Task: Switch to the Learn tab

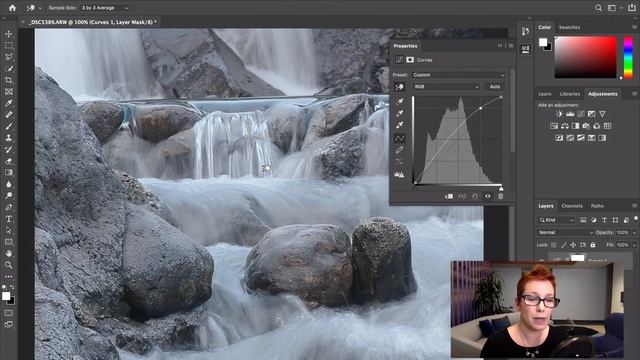Action: [x=544, y=94]
